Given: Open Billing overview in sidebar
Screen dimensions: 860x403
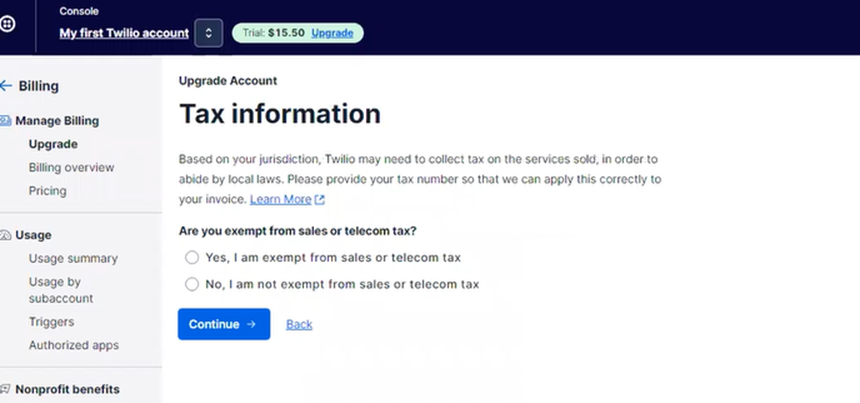Looking at the screenshot, I should 71,167.
